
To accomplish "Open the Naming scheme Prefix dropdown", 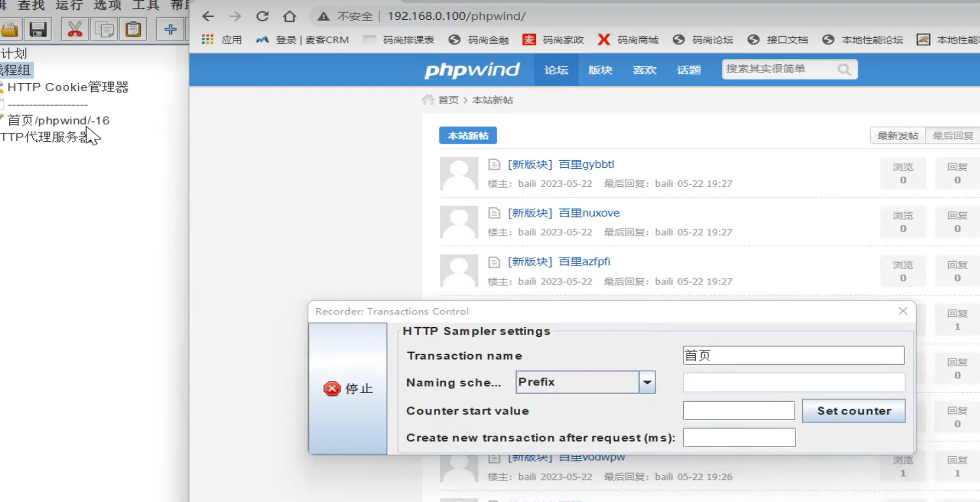I will point(647,382).
